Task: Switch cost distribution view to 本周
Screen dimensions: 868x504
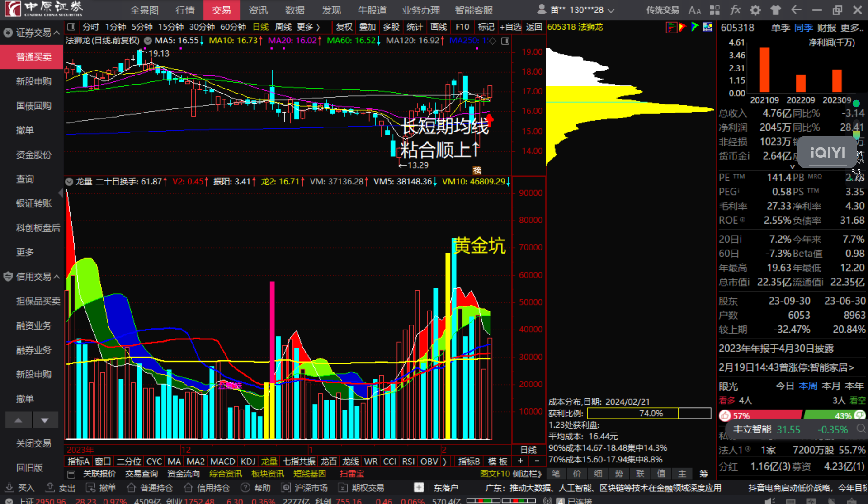Action: [x=807, y=386]
